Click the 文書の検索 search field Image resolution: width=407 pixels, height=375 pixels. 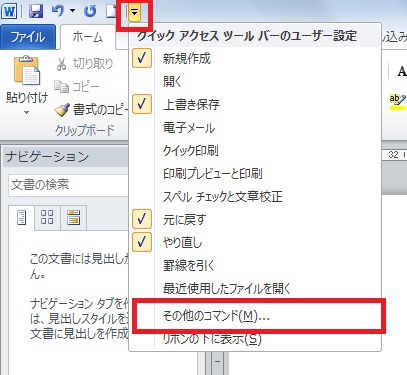coord(68,185)
